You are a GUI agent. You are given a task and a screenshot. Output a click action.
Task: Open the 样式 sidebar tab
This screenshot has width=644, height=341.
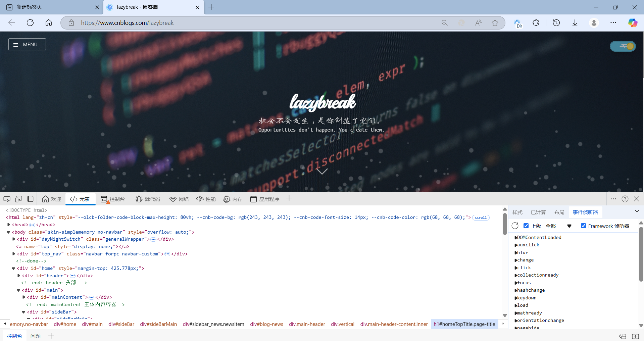click(517, 212)
